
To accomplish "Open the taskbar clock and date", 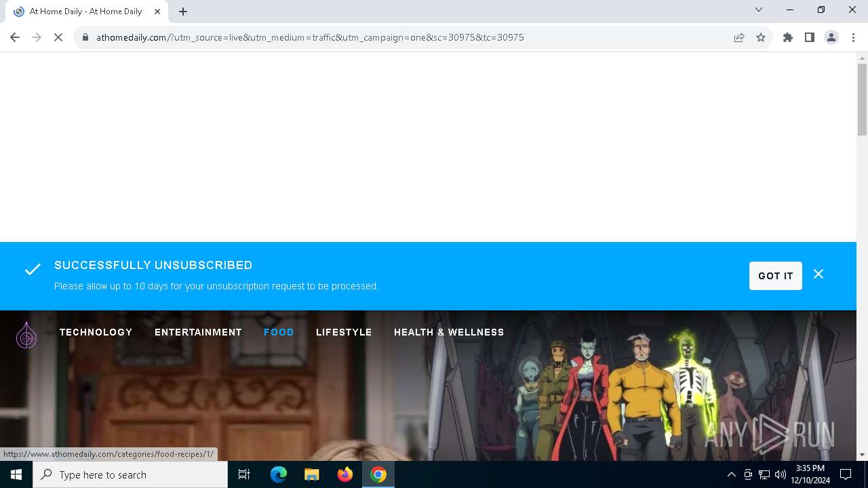I will (810, 474).
